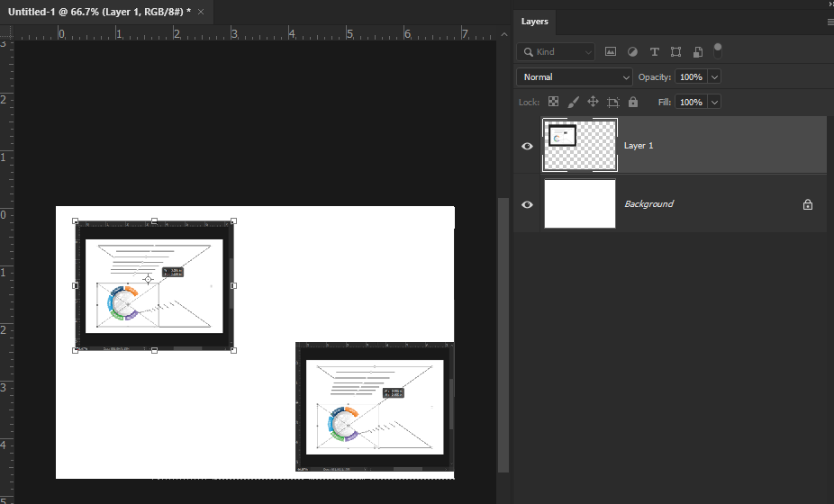
Task: Filter for type layers icon
Action: [x=654, y=52]
